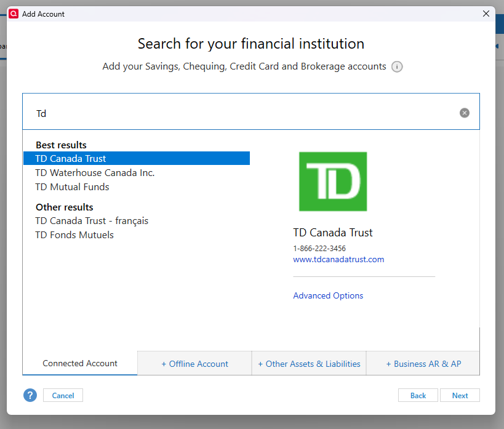Select TD Canada Trust in Best results
The image size is (504, 429).
[137, 158]
